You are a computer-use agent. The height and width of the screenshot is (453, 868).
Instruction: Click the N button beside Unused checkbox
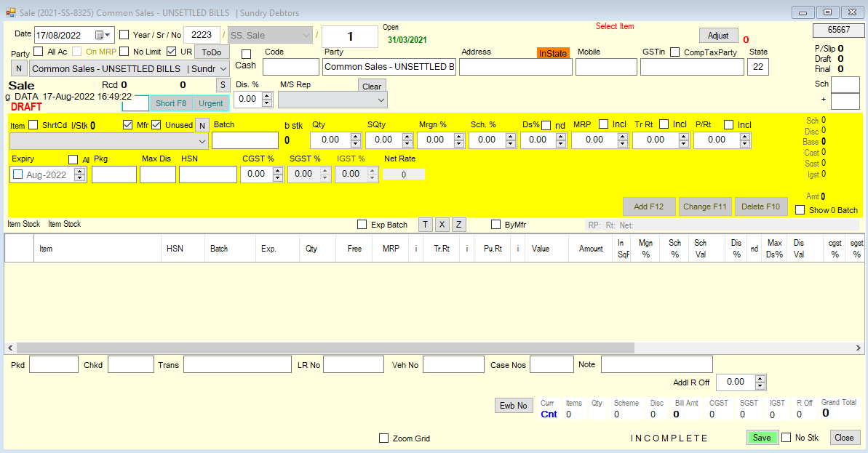pos(202,126)
